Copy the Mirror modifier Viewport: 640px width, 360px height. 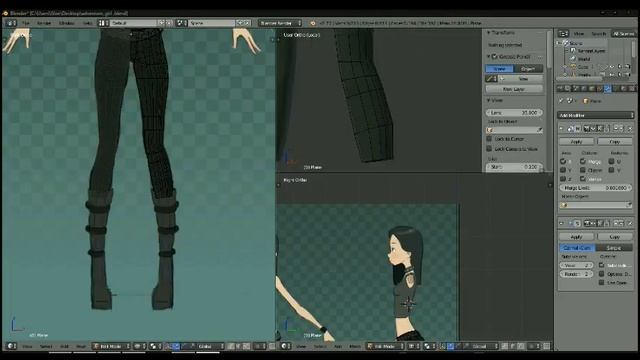tap(615, 142)
